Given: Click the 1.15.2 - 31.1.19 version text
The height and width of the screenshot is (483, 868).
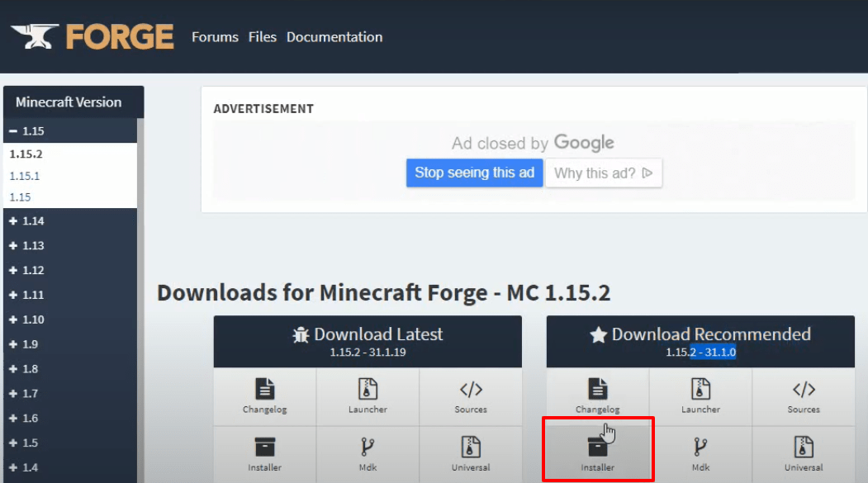Looking at the screenshot, I should (368, 353).
